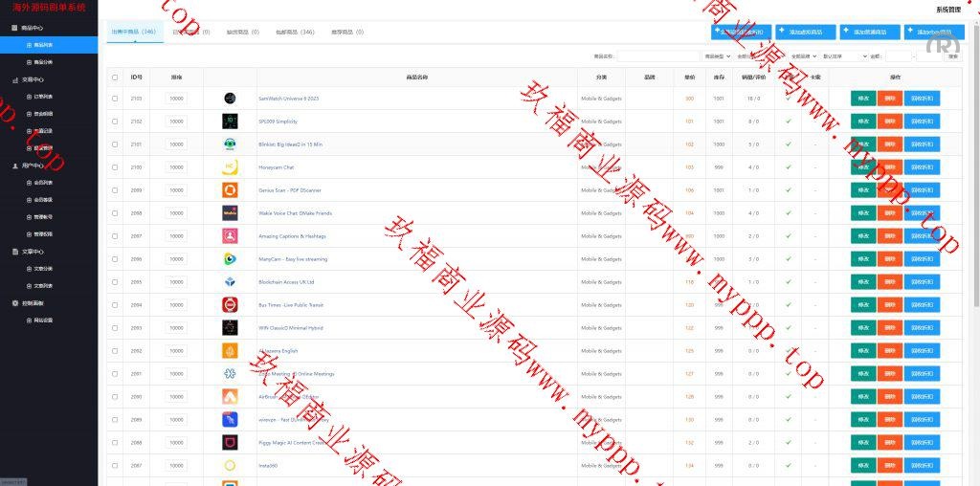This screenshot has height=486, width=980.
Task: Click the green 修改 button for SamWatch
Action: point(863,99)
